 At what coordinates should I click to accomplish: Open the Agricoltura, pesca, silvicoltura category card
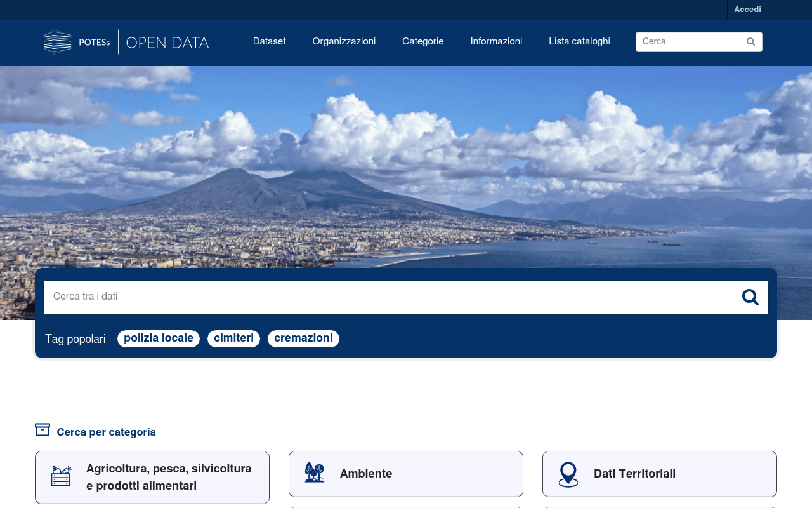point(152,478)
